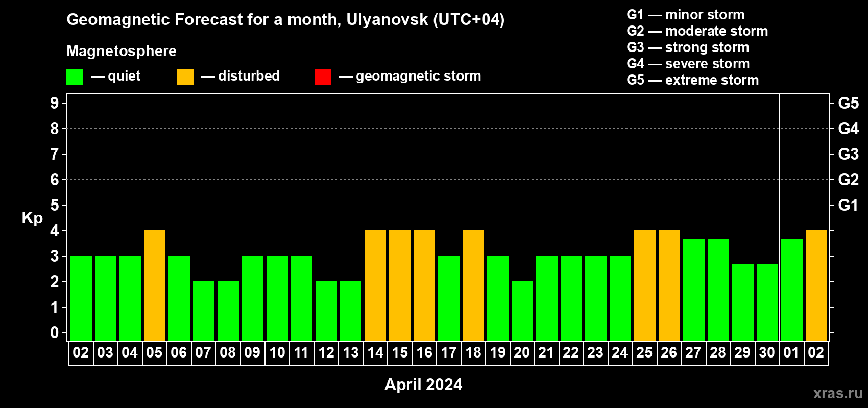Screen dimensions: 868x408
Task: Click the date label 10 on axis
Action: [277, 353]
